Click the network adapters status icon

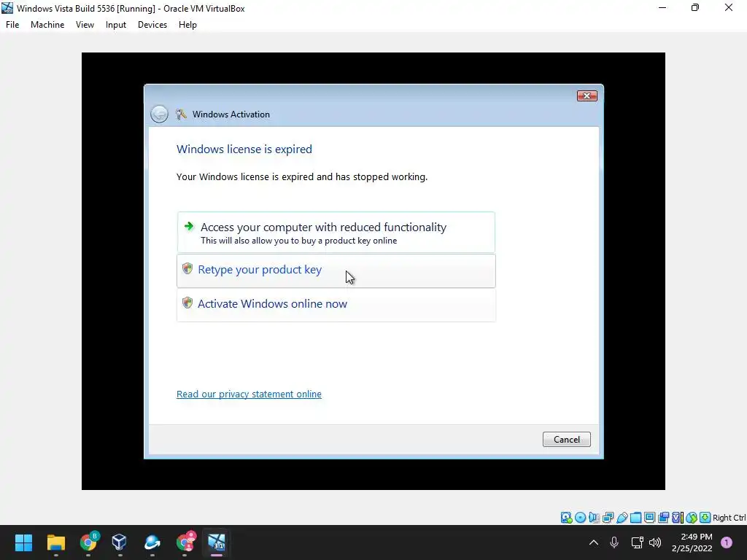[608, 518]
